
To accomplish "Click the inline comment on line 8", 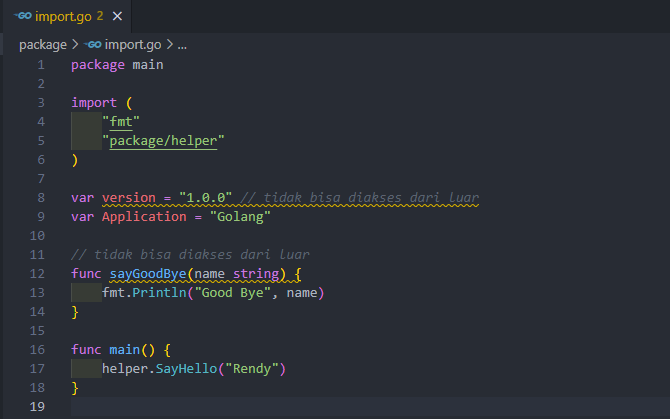I will pyautogui.click(x=359, y=198).
